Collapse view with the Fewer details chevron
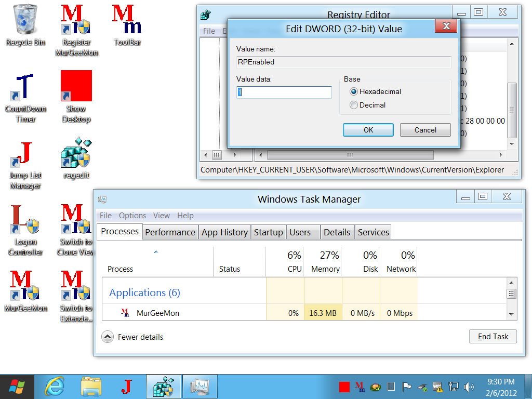532x399 pixels. click(108, 337)
